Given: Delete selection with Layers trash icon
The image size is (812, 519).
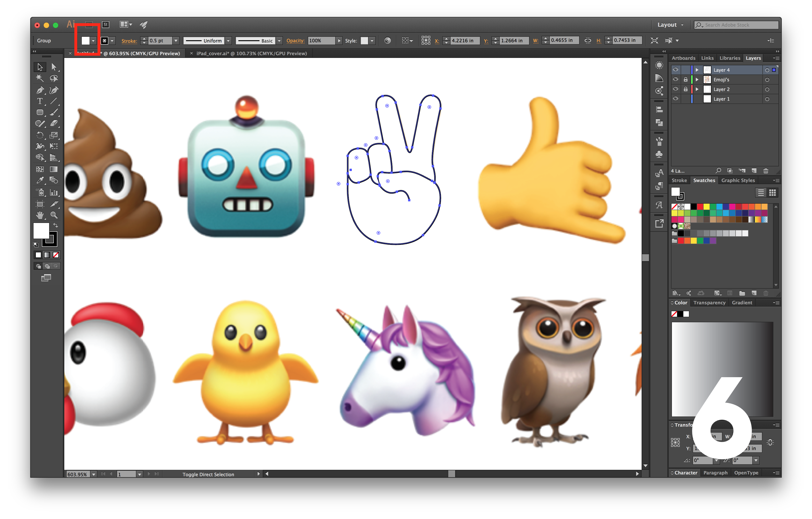Looking at the screenshot, I should [766, 171].
